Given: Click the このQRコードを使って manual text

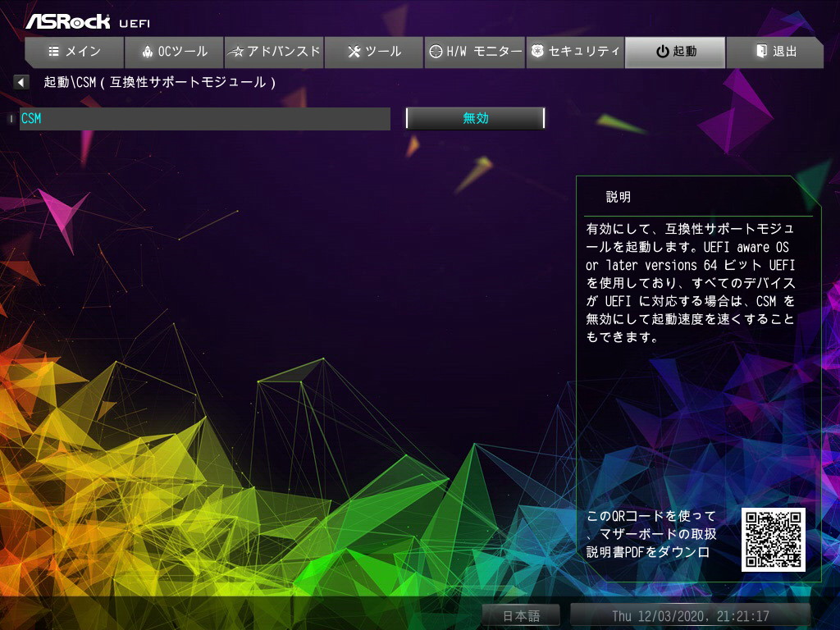Looking at the screenshot, I should (651, 534).
